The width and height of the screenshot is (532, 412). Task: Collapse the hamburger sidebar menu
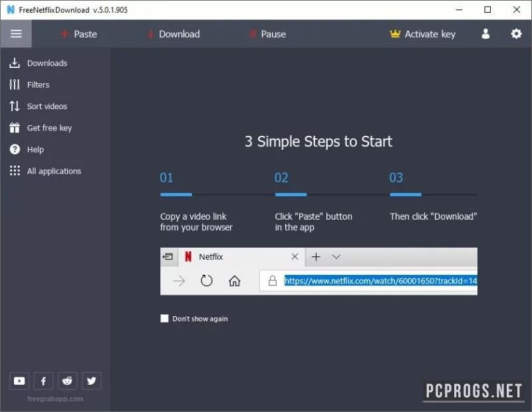point(16,34)
